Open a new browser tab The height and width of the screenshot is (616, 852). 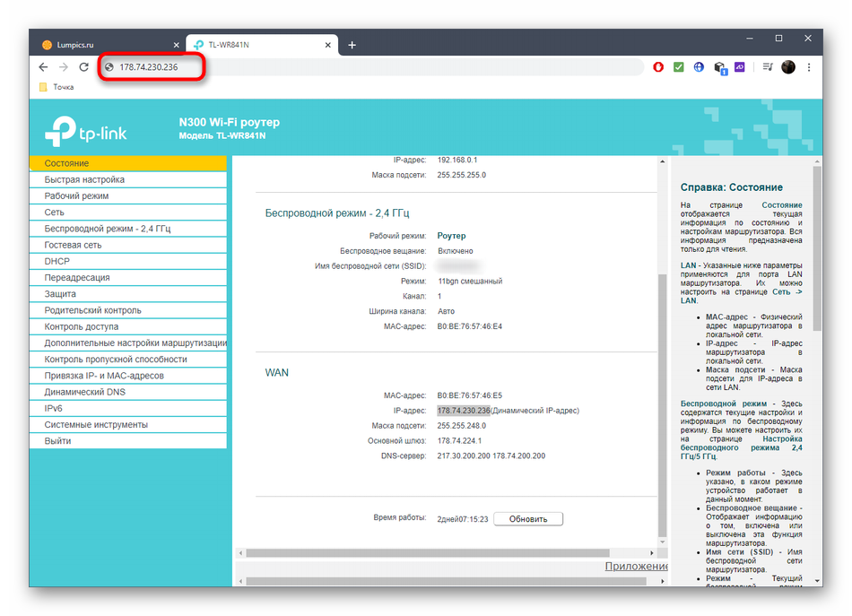pos(352,45)
